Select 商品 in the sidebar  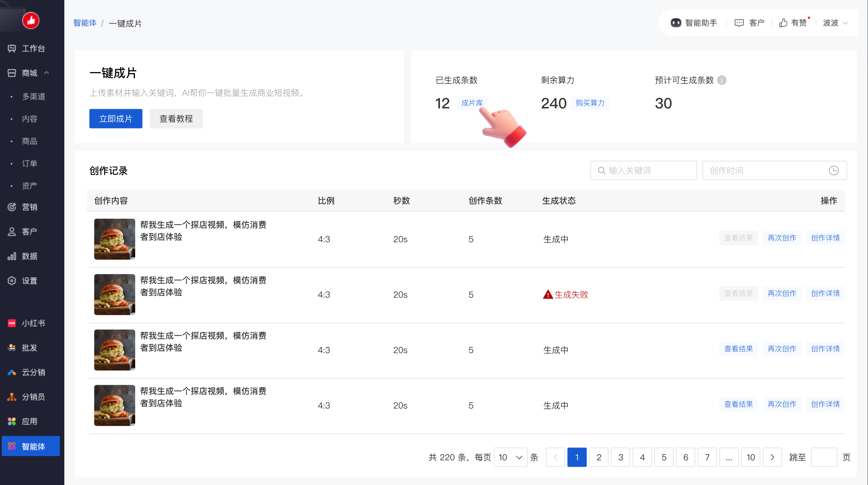[29, 141]
